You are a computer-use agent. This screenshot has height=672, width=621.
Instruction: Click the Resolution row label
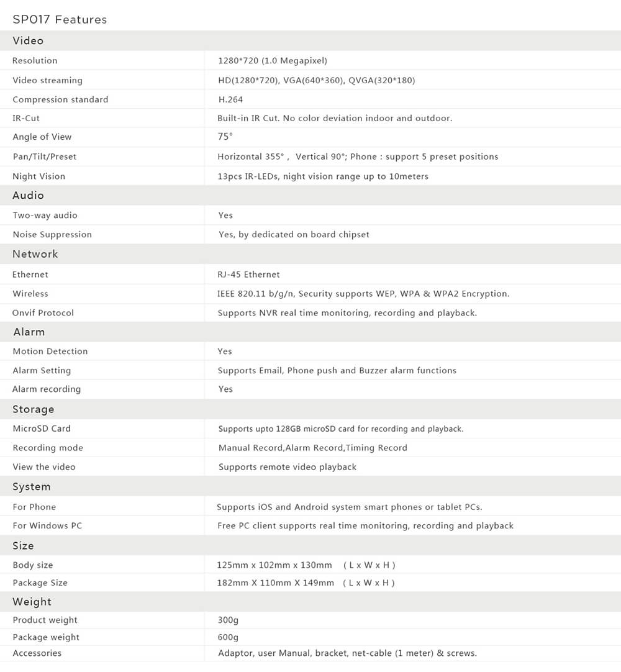click(x=35, y=60)
